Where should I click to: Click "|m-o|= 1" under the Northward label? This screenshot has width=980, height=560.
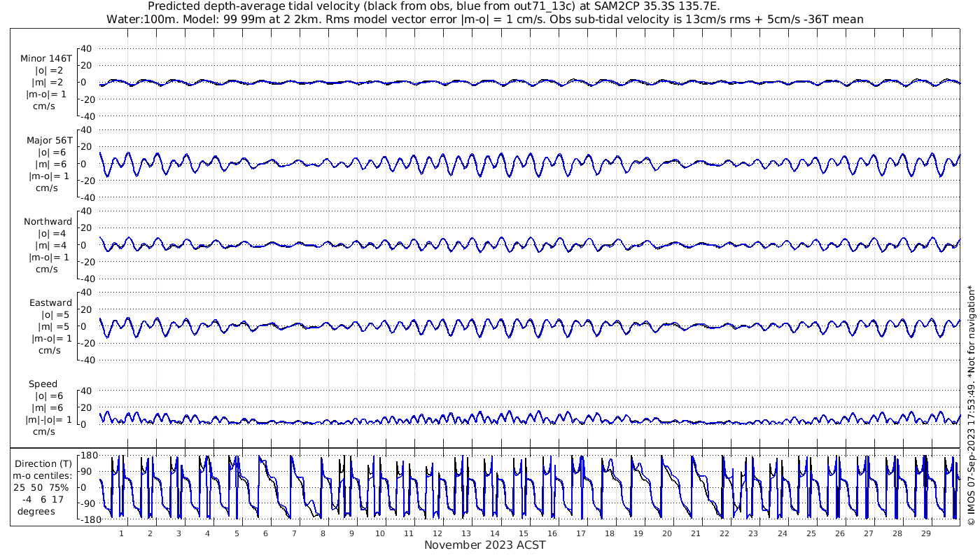50,257
